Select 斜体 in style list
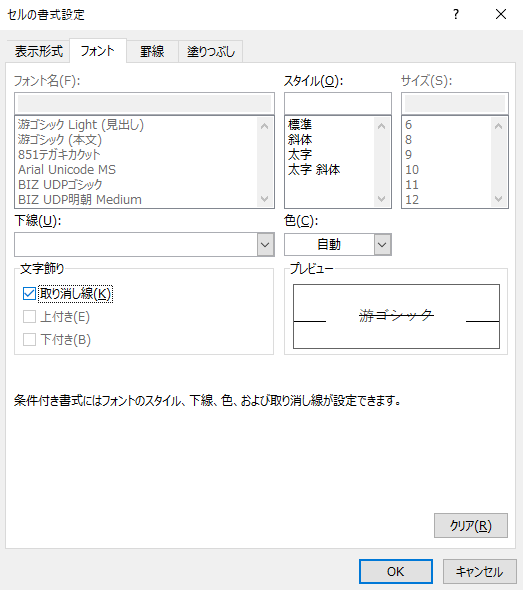 [x=300, y=140]
